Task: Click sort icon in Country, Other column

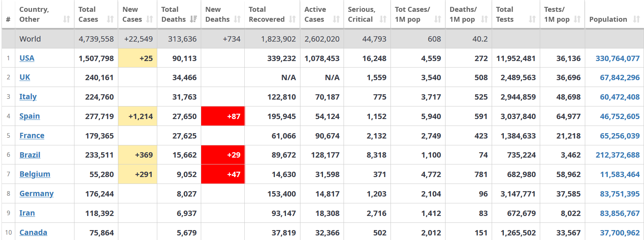Action: tap(66, 19)
